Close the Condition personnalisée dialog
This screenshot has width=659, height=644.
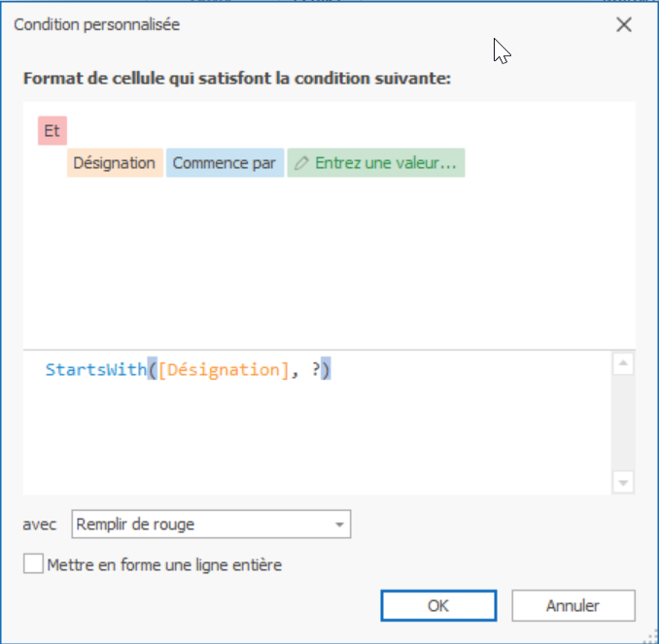coord(624,24)
